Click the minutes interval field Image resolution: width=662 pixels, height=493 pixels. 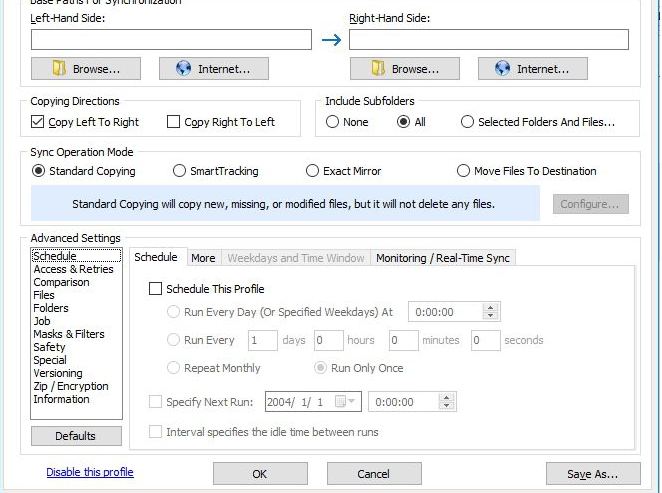point(404,340)
